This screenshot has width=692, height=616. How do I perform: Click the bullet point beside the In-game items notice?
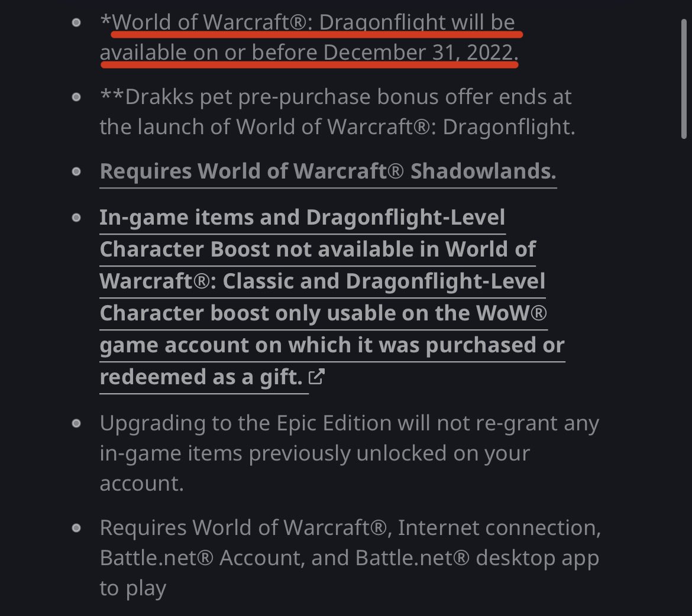[76, 218]
